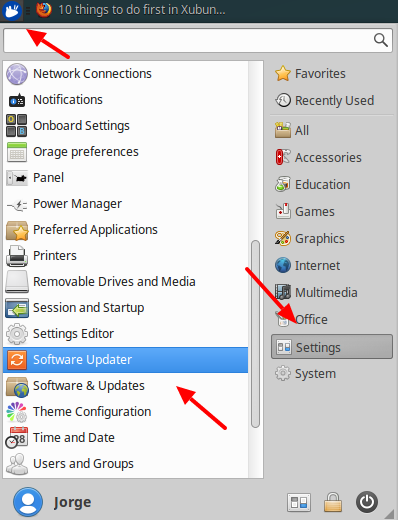
Task: Open the 'Session and Startup' entry text
Action: pos(89,308)
